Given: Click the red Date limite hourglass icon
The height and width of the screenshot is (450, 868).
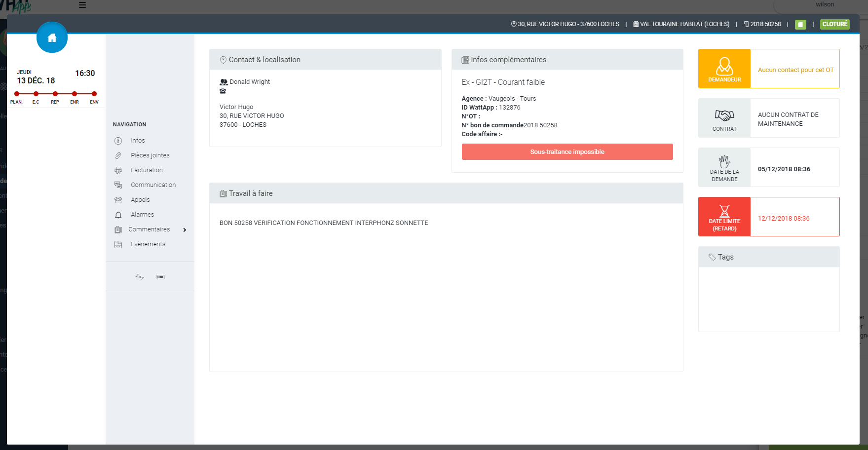Looking at the screenshot, I should (724, 211).
